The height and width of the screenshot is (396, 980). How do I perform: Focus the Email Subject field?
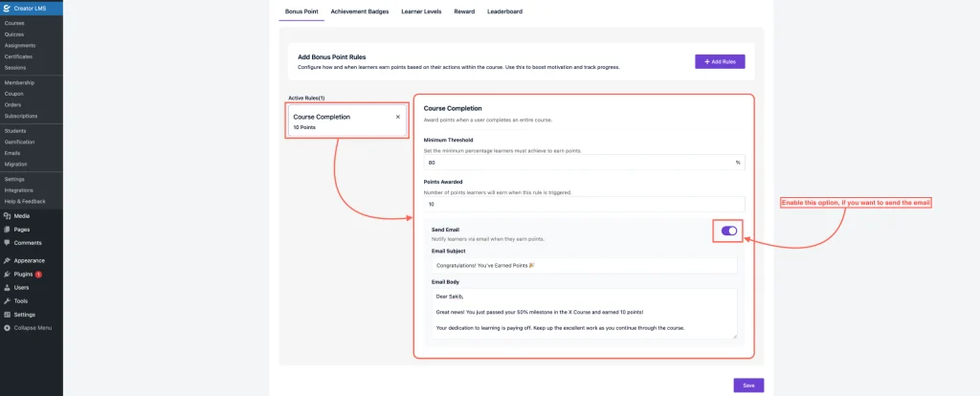(584, 264)
